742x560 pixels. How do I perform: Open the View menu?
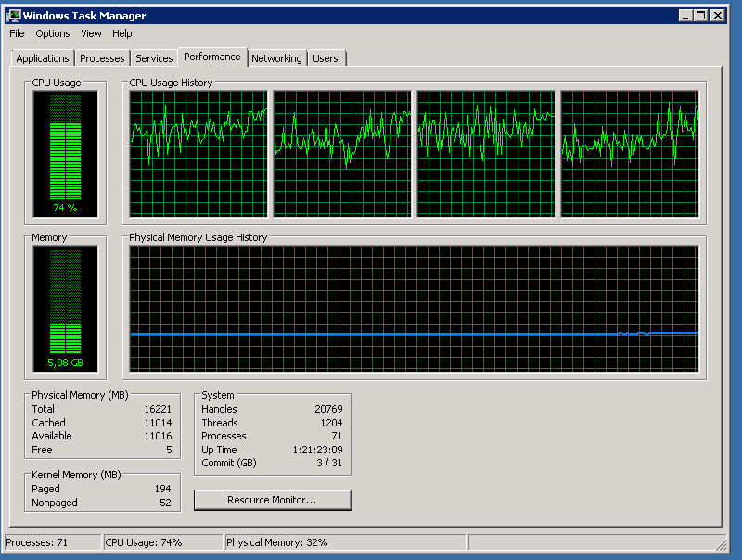coord(91,33)
